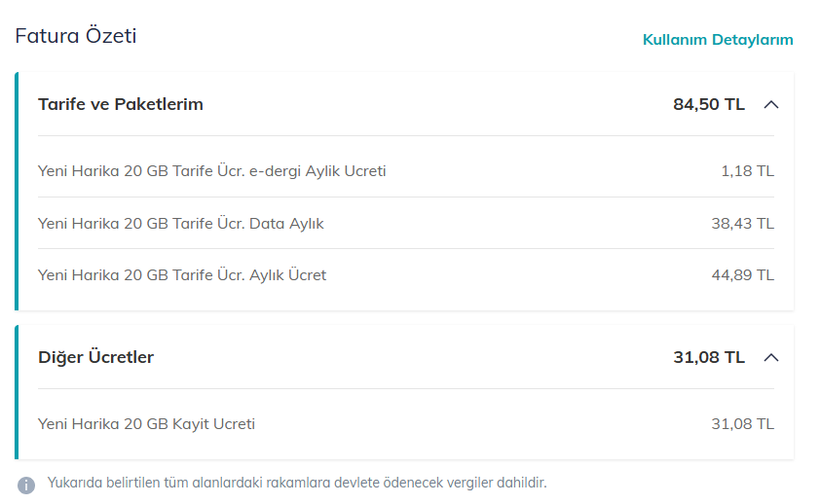The image size is (820, 504).
Task: Collapse the Tarife ve Paketlerim section chevron
Action: tap(771, 104)
